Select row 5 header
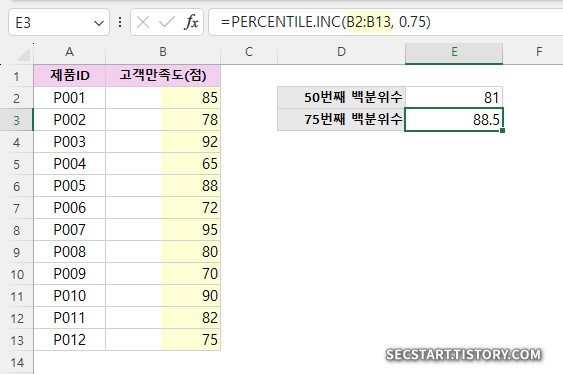Viewport: 563px width, 374px height. [17, 164]
